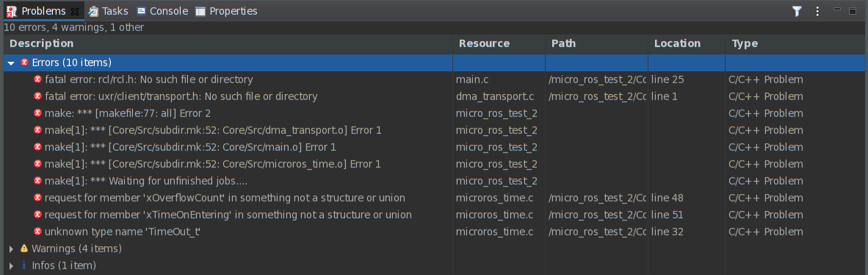Select the unknown type name 'TimeOut_t' error
The image size is (868, 275).
[434, 232]
